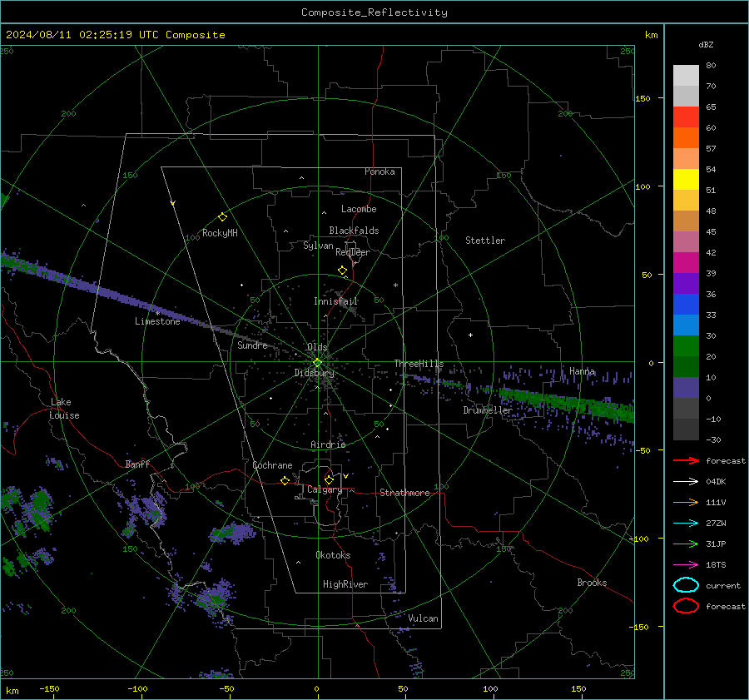The width and height of the screenshot is (749, 700).
Task: Click the yellow diamond marker near Cochrane
Action: click(285, 480)
